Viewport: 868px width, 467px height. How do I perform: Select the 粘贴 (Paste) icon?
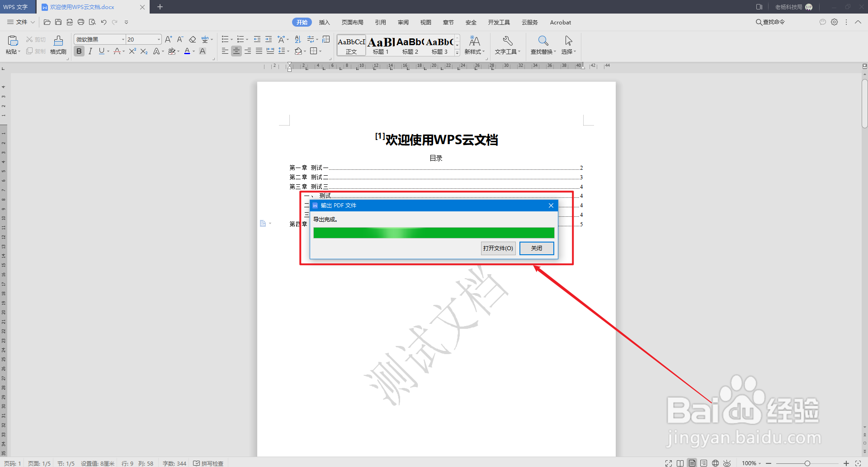click(12, 44)
